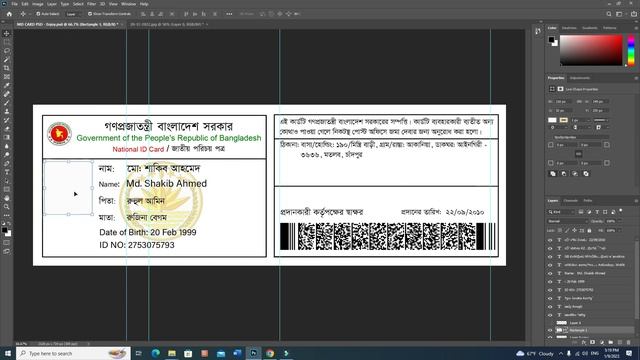Hide the 'ID NO' text layer
640x360 pixels.
click(550, 290)
